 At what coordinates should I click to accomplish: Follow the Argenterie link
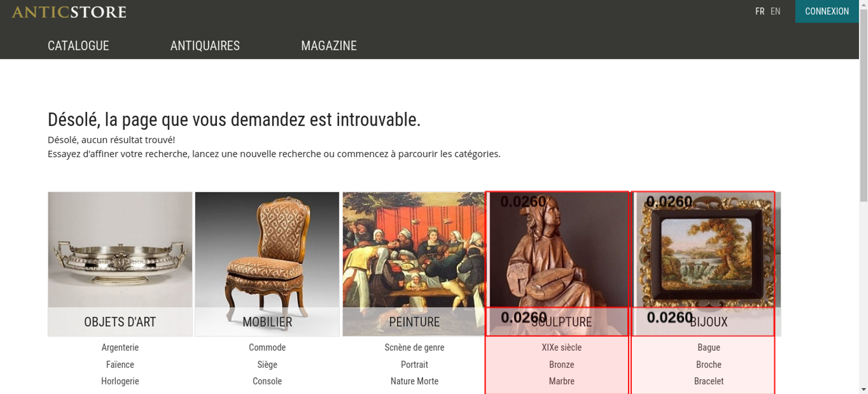point(120,348)
